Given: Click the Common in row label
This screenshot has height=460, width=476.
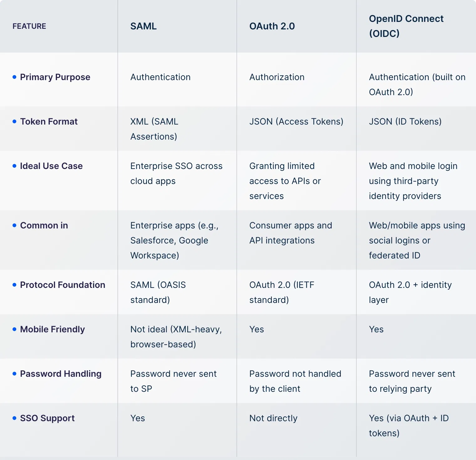Looking at the screenshot, I should 44,225.
